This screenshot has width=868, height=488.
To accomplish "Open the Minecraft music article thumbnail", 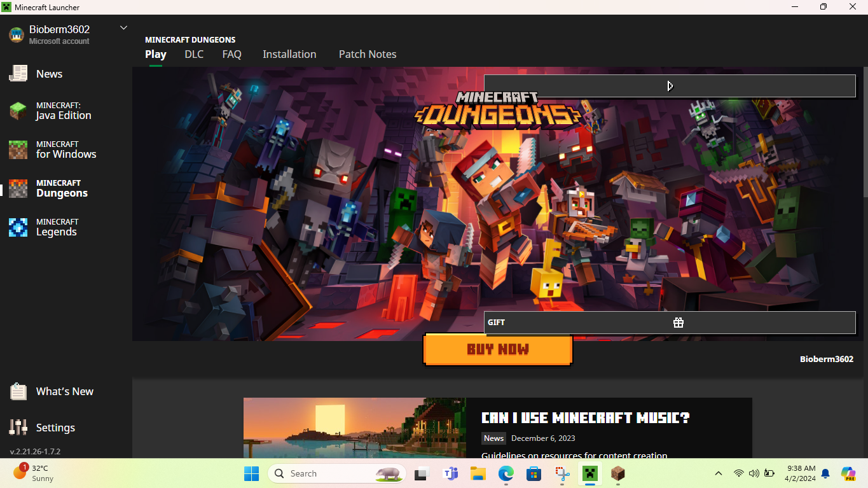I will pos(355,428).
